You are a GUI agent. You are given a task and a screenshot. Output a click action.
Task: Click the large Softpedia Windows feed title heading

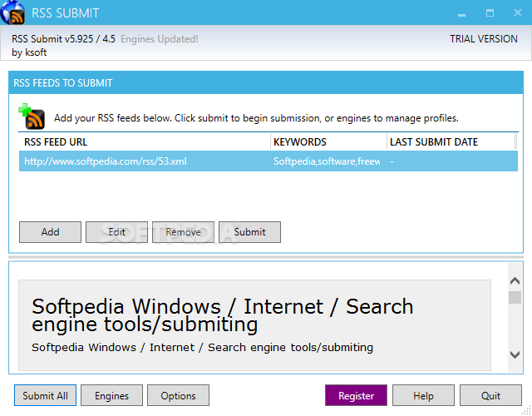[x=222, y=315]
